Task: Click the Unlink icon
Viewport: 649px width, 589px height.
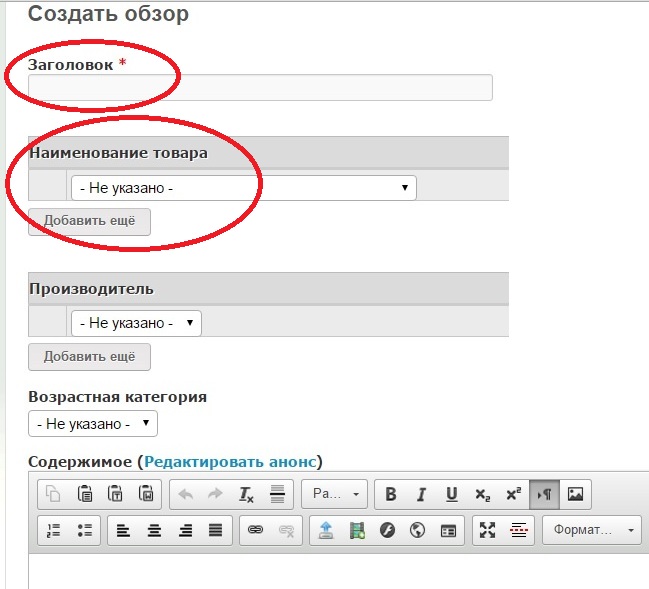Action: (286, 530)
